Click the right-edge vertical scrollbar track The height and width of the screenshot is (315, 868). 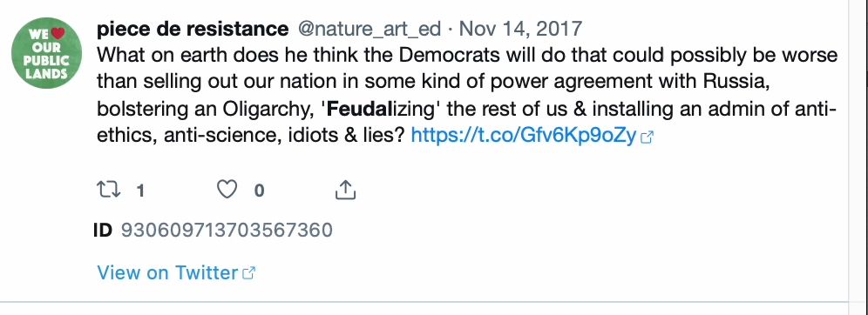858,157
